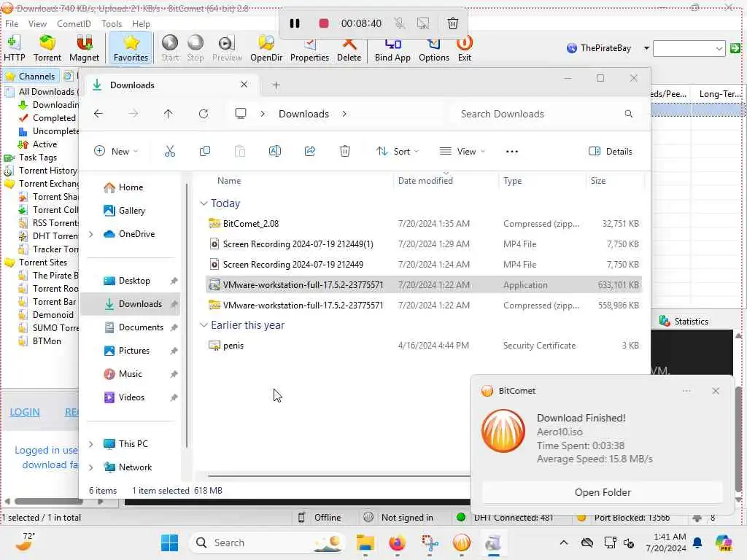747x560 pixels.
Task: Collapse the Today group
Action: coord(204,203)
